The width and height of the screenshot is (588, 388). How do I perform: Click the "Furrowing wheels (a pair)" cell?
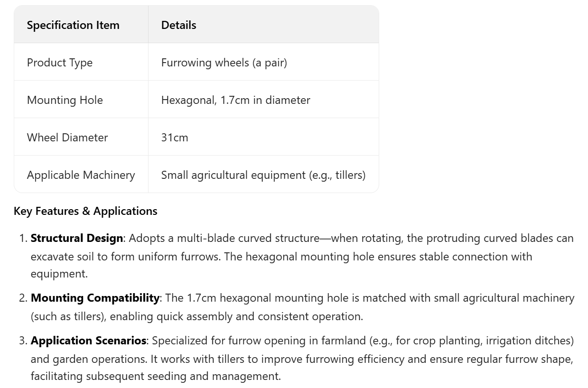pos(224,63)
